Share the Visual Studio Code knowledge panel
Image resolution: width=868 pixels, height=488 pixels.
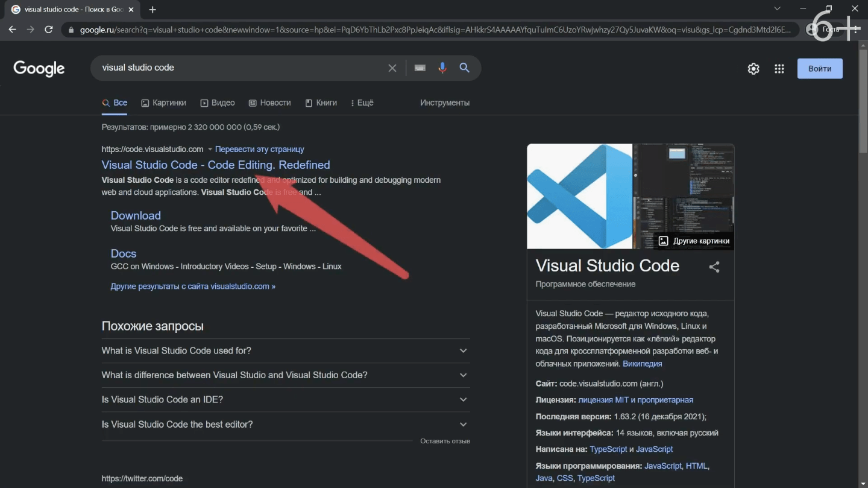point(714,267)
